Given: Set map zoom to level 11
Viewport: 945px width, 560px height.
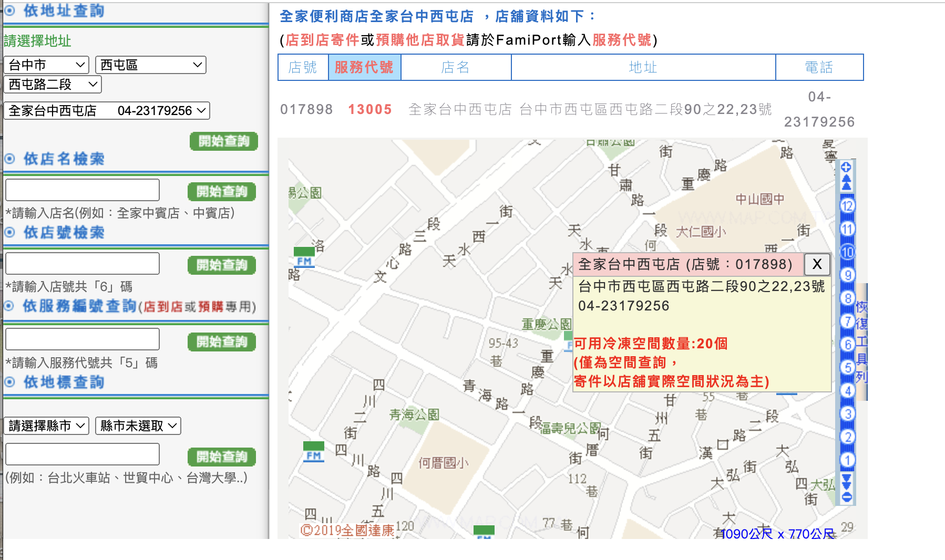Looking at the screenshot, I should (x=847, y=229).
